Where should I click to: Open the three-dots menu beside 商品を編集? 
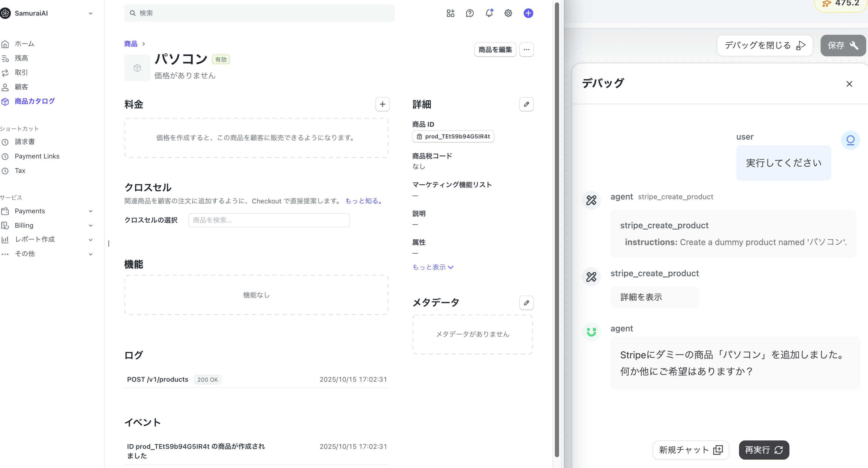point(526,50)
